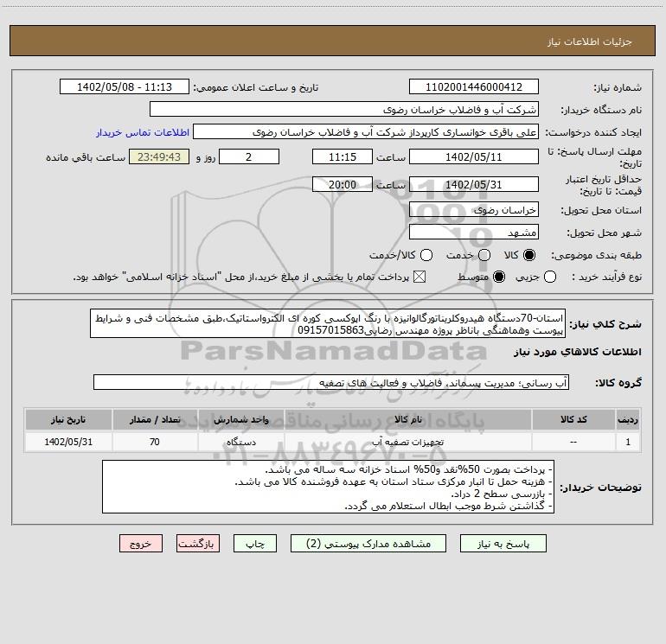This screenshot has width=666, height=644.
Task: Click the ردیف column header
Action: pyautogui.click(x=628, y=419)
